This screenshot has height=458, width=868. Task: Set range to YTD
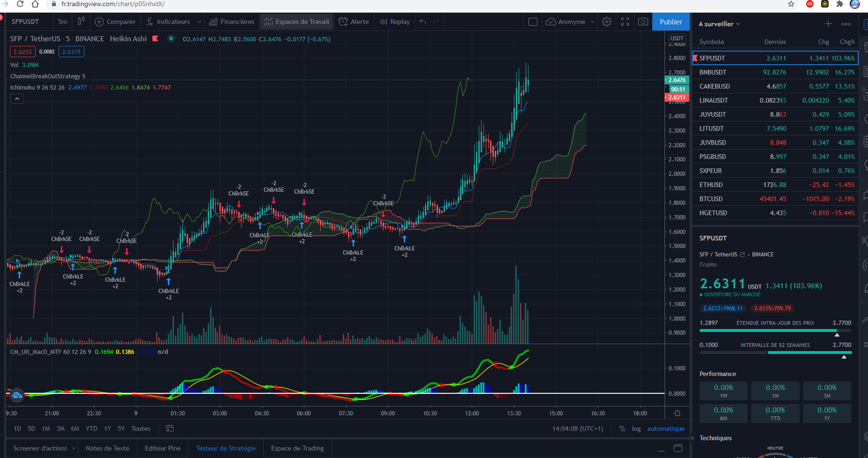91,428
